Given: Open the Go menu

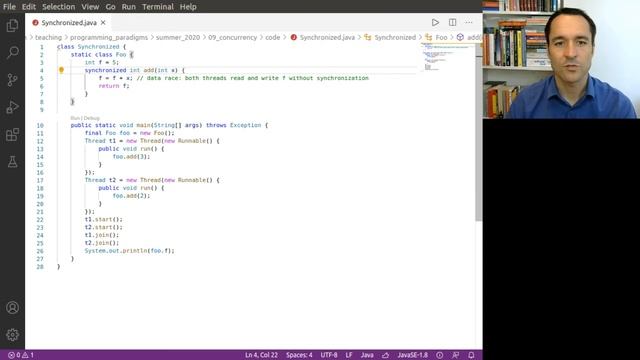Looking at the screenshot, I should click(x=110, y=7).
